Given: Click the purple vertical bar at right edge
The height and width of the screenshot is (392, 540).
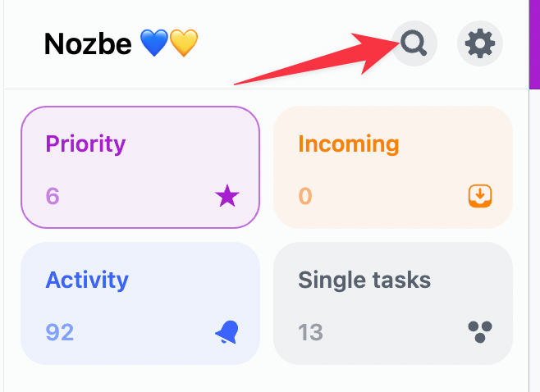Looking at the screenshot, I should click(534, 45).
